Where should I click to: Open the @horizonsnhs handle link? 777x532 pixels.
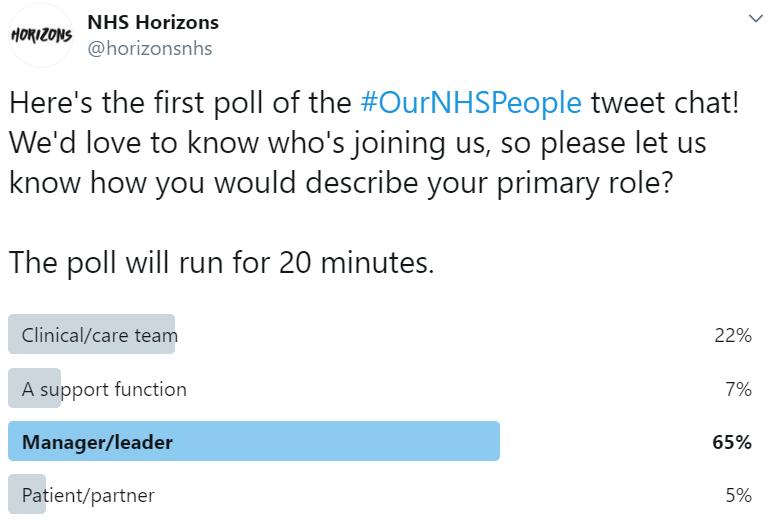(150, 49)
